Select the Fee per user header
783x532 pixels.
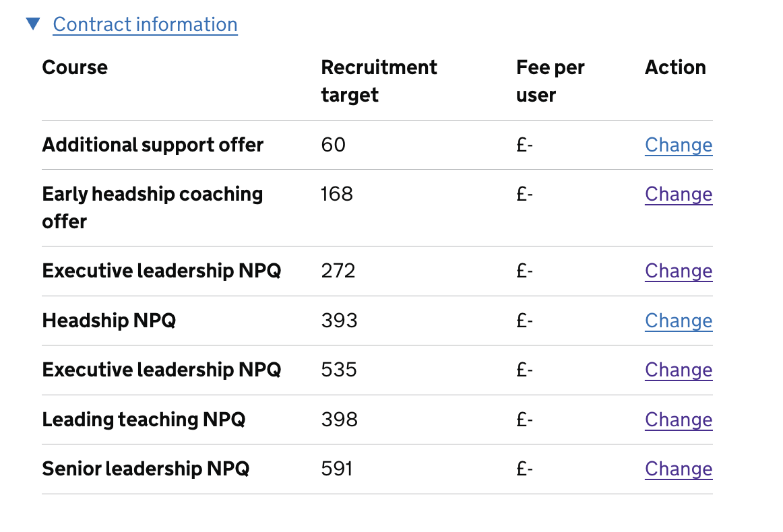(550, 81)
